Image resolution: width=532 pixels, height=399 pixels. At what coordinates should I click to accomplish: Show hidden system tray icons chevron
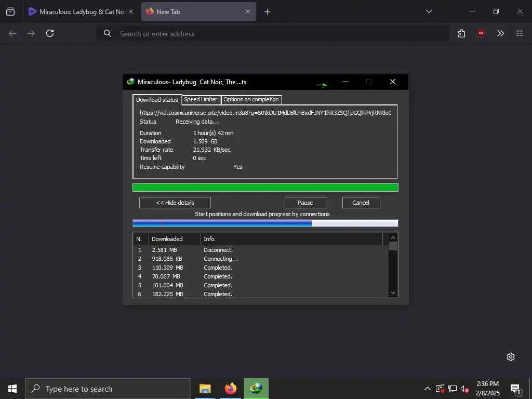[428, 389]
